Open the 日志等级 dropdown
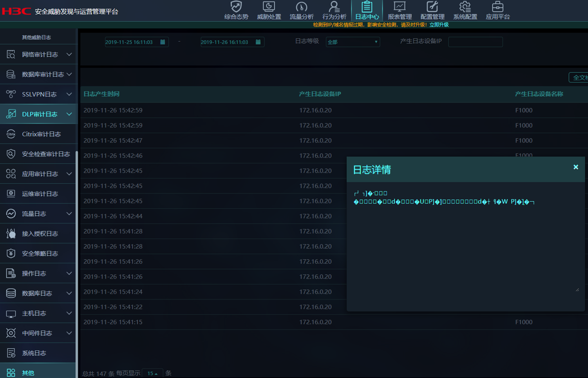588x378 pixels. (x=353, y=42)
